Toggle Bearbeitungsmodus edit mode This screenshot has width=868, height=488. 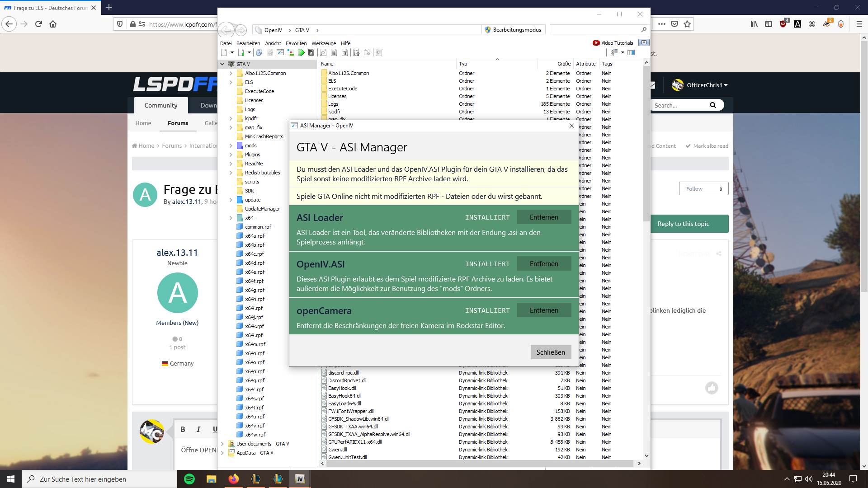coord(513,30)
